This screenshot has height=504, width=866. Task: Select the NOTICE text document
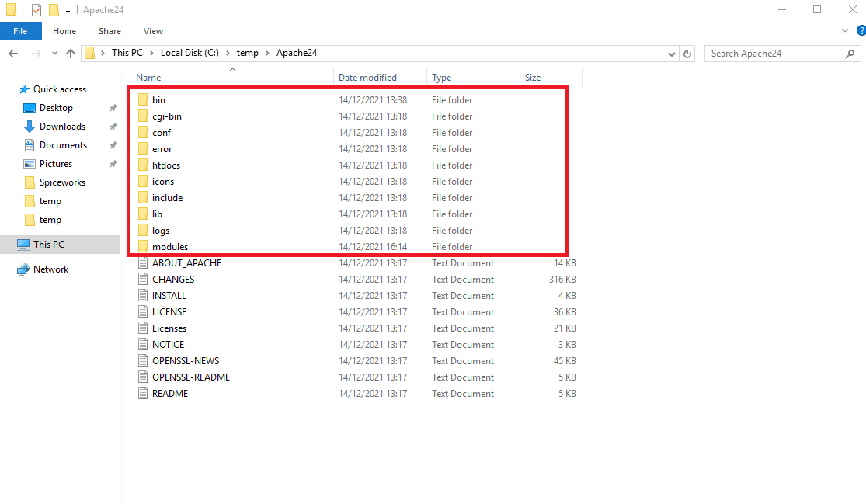(168, 345)
